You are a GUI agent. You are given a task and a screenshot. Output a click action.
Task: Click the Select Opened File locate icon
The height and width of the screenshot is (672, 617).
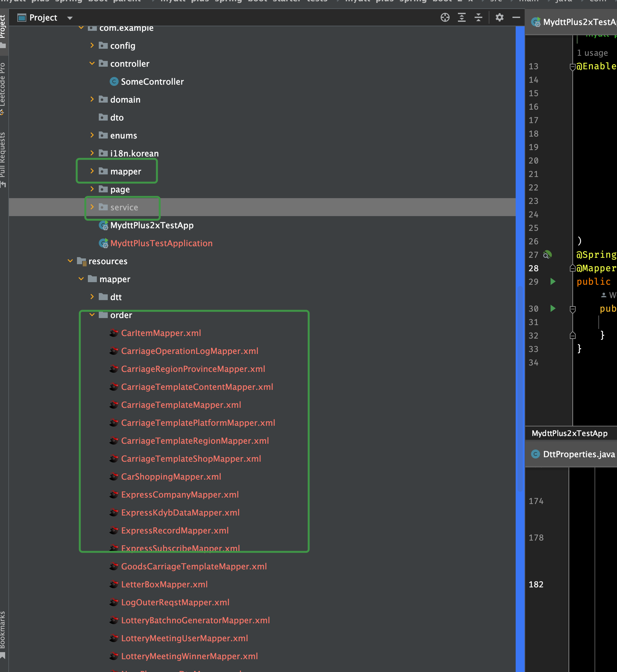point(445,17)
